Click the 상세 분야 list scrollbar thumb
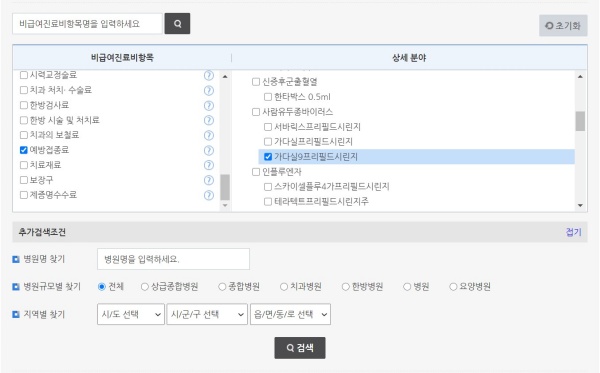The height and width of the screenshot is (373, 600). click(580, 121)
